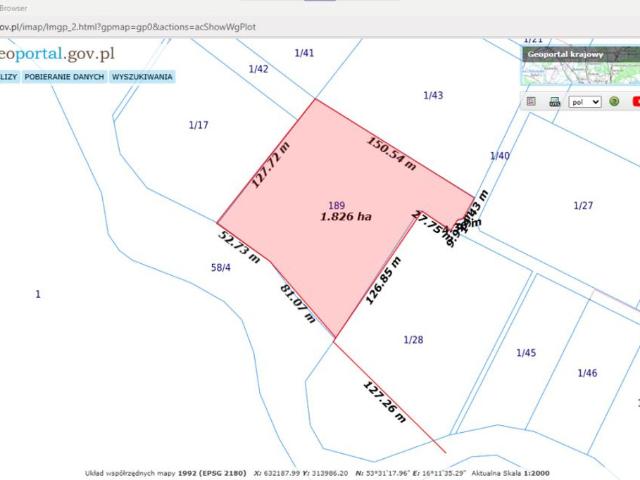This screenshot has height=480, width=640.
Task: Open the green help icon
Action: [x=614, y=101]
